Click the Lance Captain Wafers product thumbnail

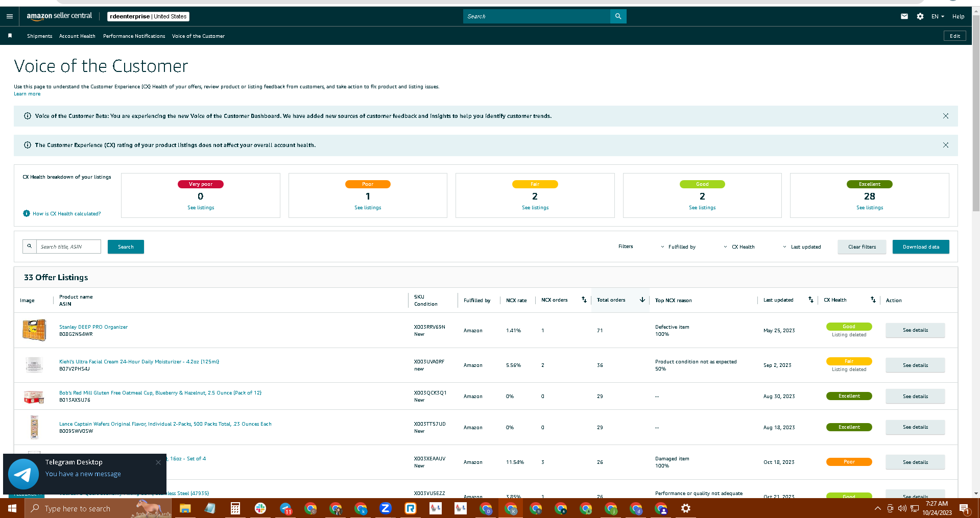pyautogui.click(x=34, y=427)
